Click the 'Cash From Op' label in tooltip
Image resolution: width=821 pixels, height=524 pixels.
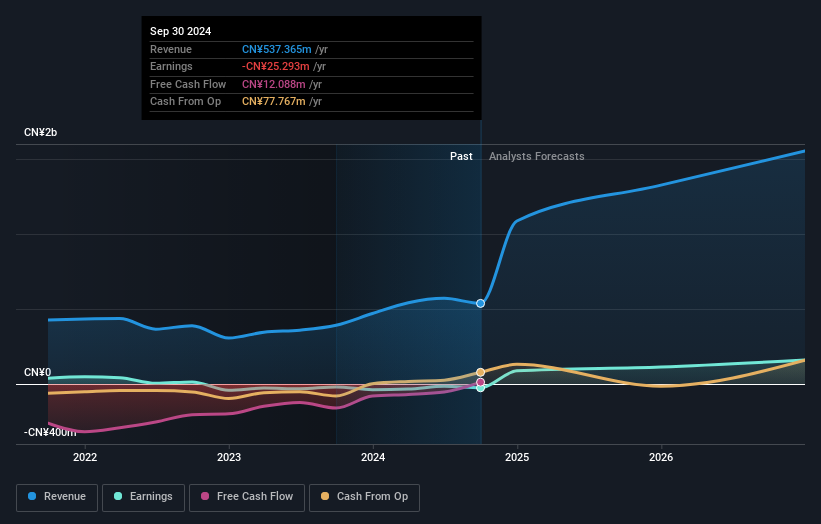pos(185,102)
